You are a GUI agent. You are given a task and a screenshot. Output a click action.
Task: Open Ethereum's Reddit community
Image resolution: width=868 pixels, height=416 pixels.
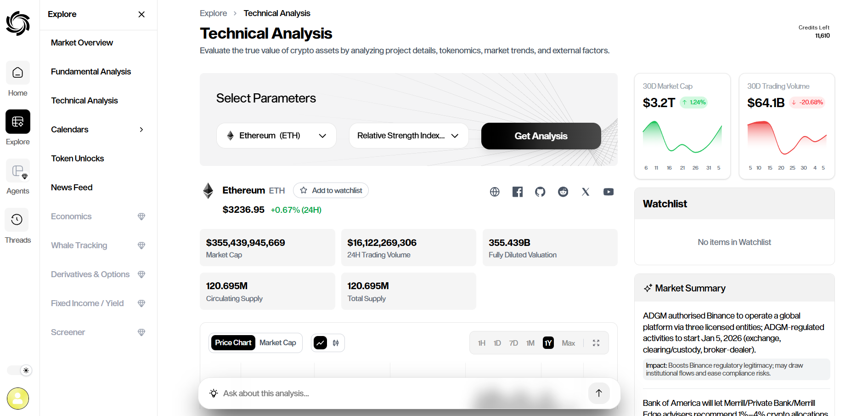[563, 192]
